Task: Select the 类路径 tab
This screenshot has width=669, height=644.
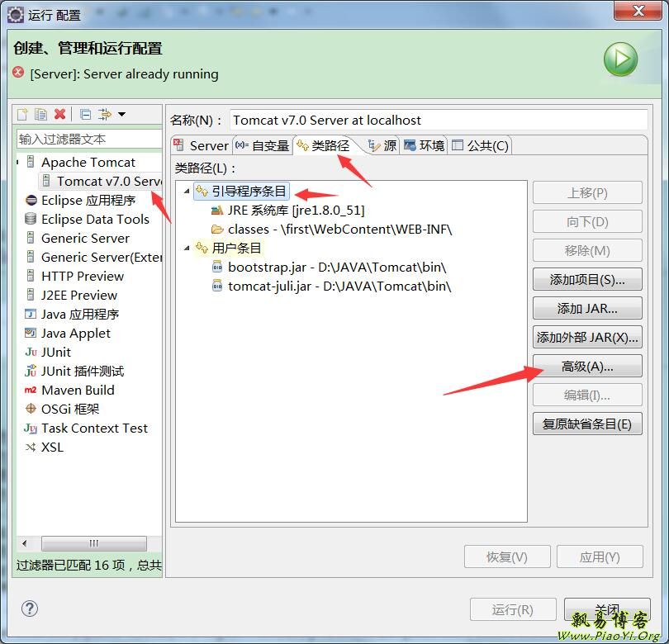Action: pos(325,146)
